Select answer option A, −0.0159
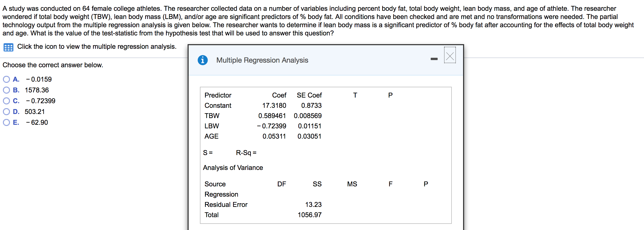The width and height of the screenshot is (644, 230). click(x=6, y=79)
